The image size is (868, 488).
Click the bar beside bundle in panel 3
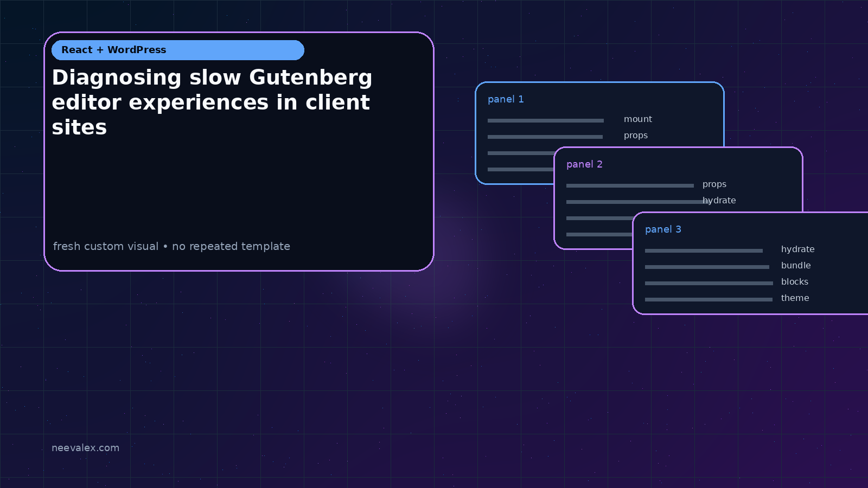point(707,267)
